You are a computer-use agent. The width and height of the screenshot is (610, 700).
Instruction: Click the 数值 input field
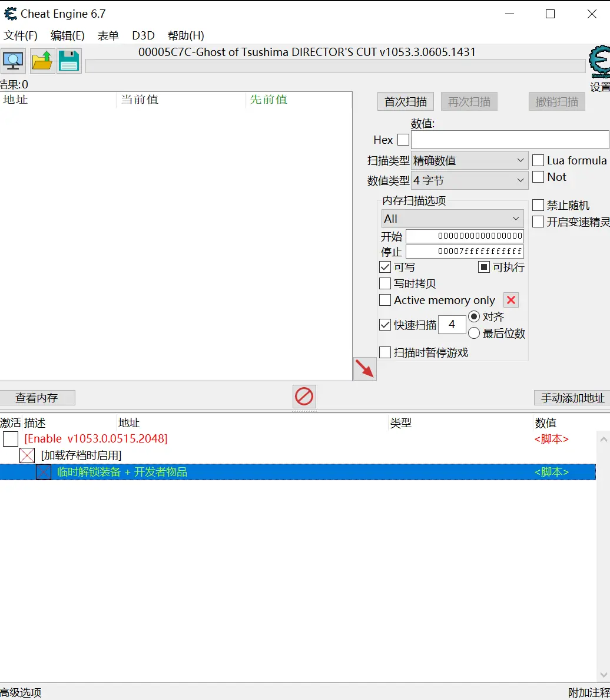tap(510, 140)
